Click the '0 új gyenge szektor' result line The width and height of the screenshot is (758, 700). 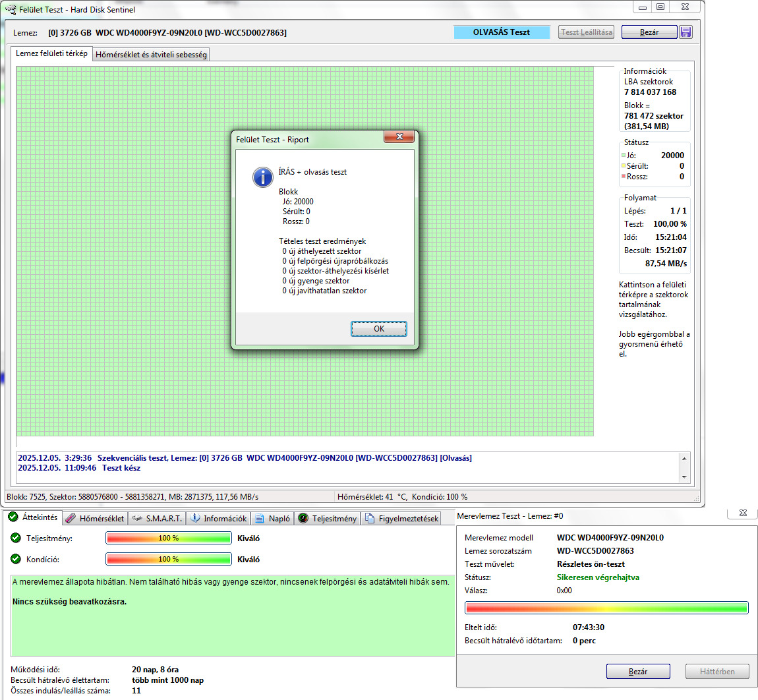(316, 281)
